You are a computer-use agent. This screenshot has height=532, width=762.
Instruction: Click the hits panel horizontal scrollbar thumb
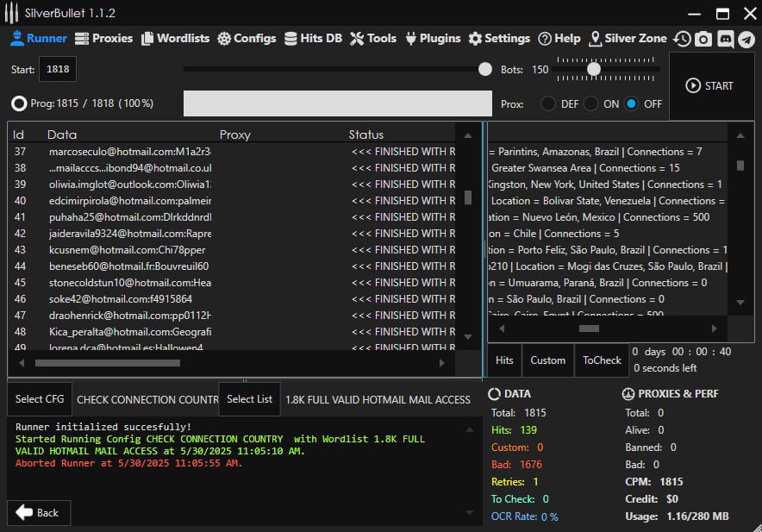[x=589, y=329]
